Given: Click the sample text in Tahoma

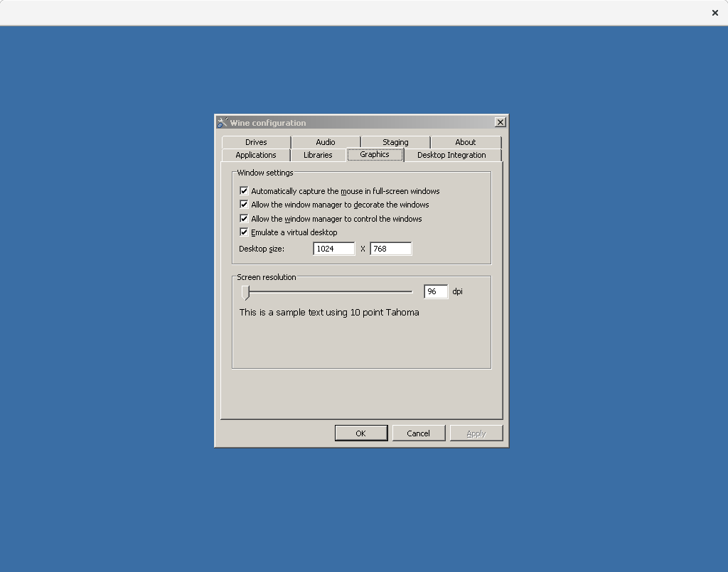Looking at the screenshot, I should (x=329, y=312).
